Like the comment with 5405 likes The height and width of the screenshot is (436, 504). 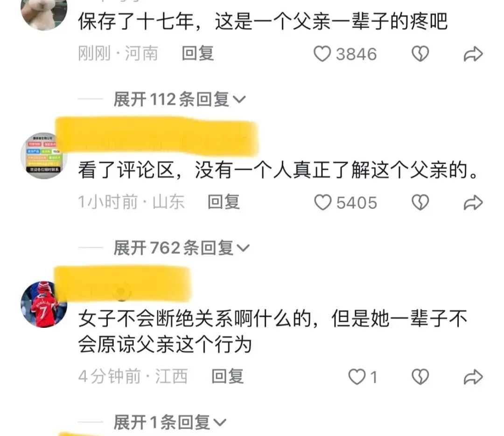tap(322, 202)
